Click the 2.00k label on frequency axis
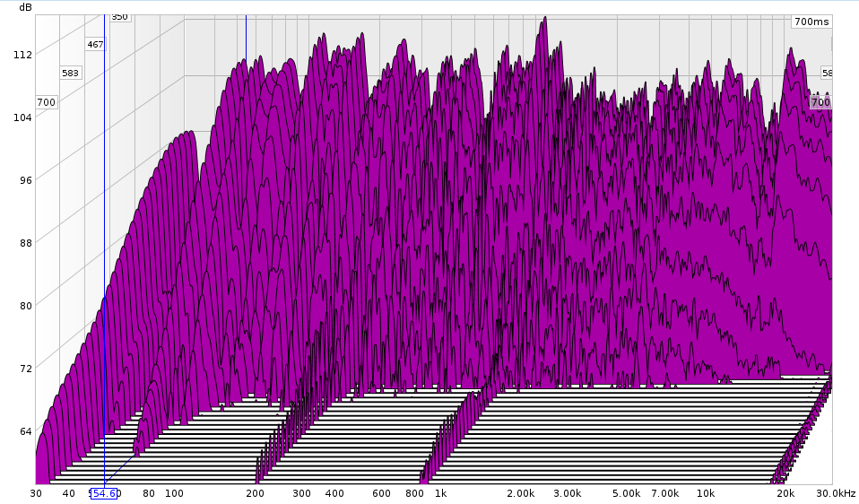 pyautogui.click(x=520, y=493)
